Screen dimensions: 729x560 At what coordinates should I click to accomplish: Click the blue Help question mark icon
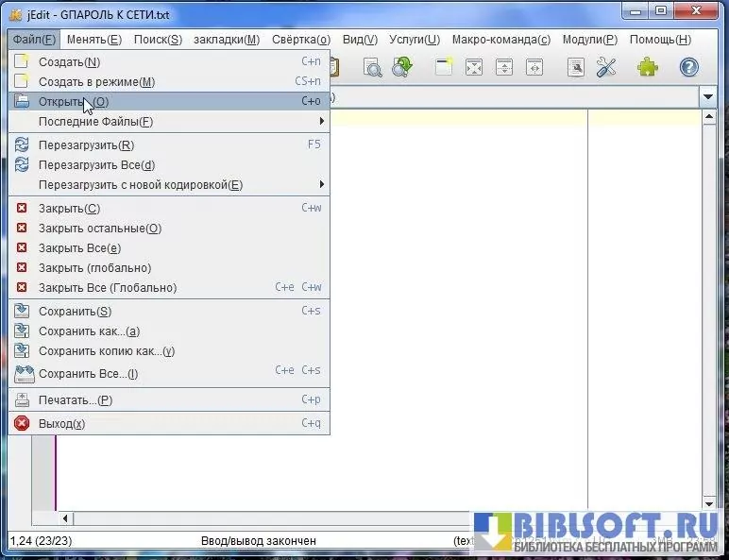689,67
